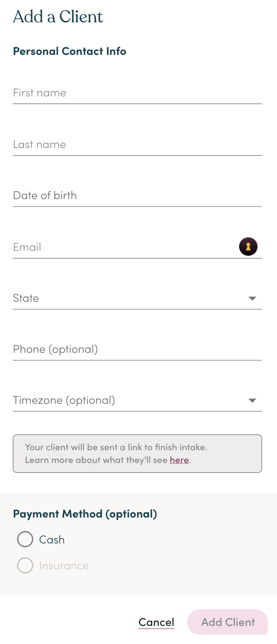Click the password manager keyhole icon
Screen dimensions: 277x644
tap(248, 247)
